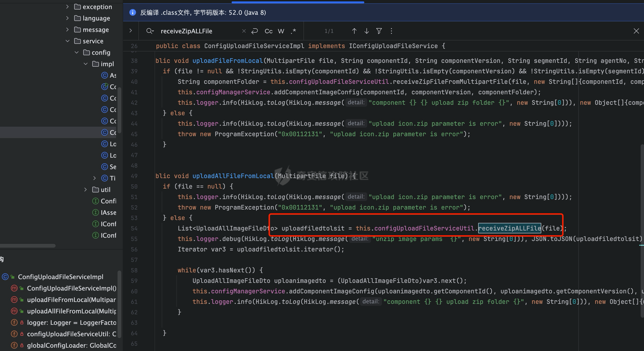Viewport: 644px width, 351px height.
Task: Collapse the config folder
Action: 77,52
